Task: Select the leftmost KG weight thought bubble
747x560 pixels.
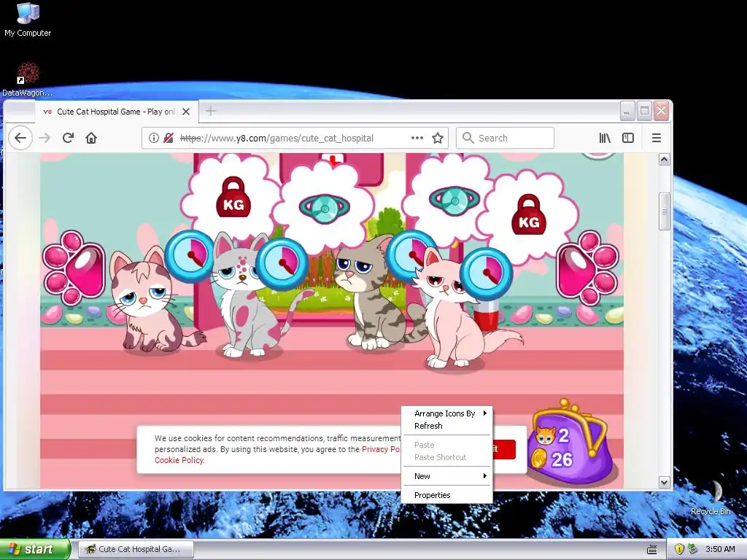Action: [231, 198]
